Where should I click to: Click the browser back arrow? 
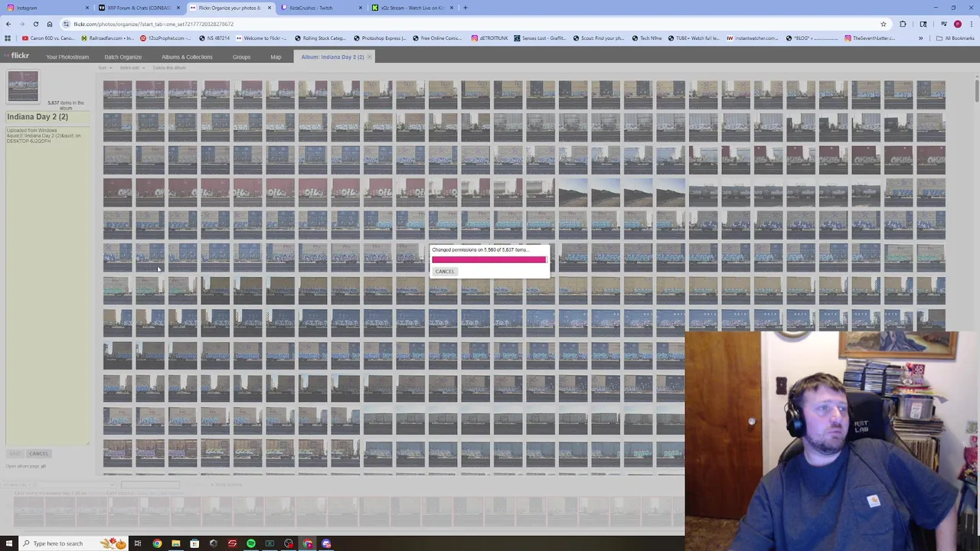pyautogui.click(x=8, y=24)
